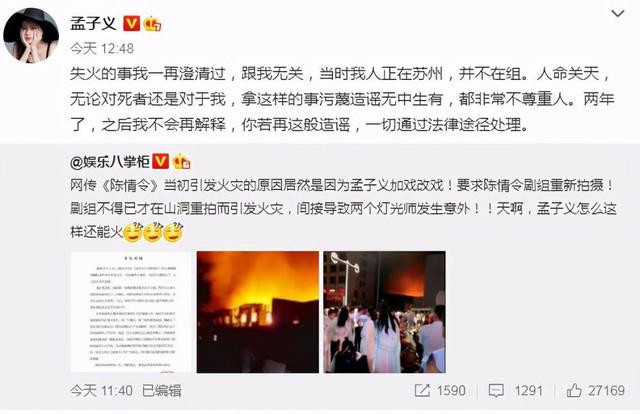The image size is (640, 414).
Task: Open the 今天 12:48 post timestamp
Action: 102,49
